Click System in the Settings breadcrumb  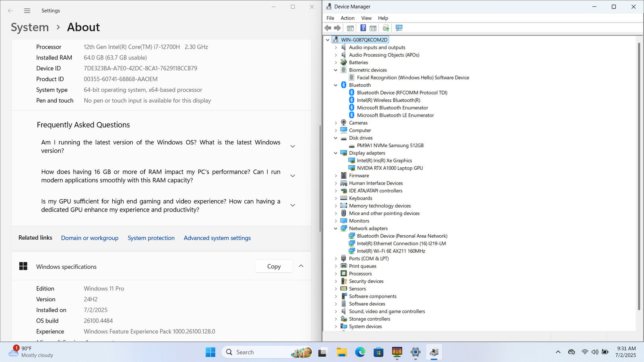click(30, 27)
